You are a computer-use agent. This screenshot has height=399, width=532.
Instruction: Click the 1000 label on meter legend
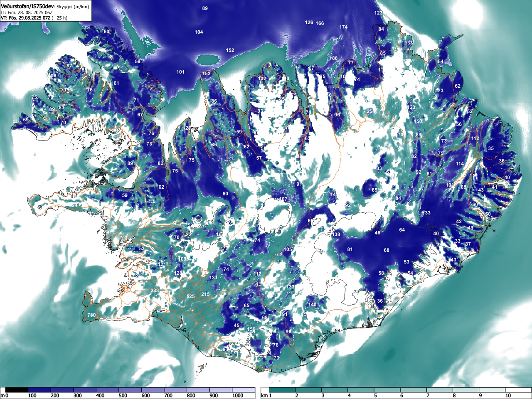click(x=238, y=396)
